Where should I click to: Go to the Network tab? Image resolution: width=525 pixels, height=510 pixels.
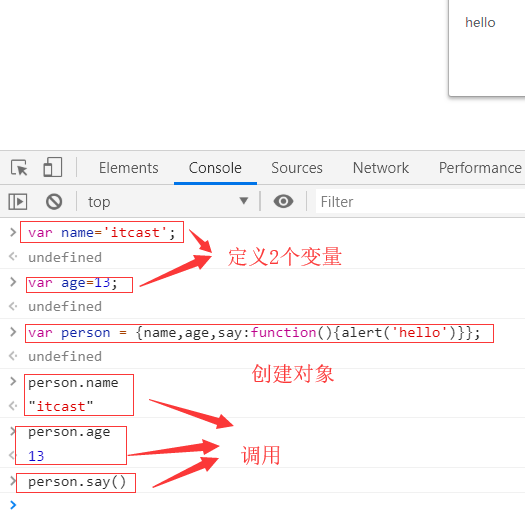[381, 168]
